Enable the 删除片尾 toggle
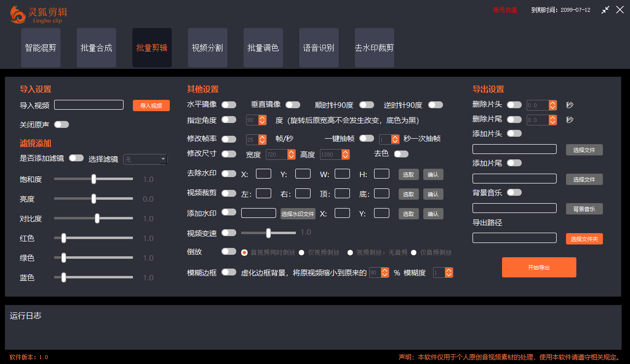 (514, 119)
